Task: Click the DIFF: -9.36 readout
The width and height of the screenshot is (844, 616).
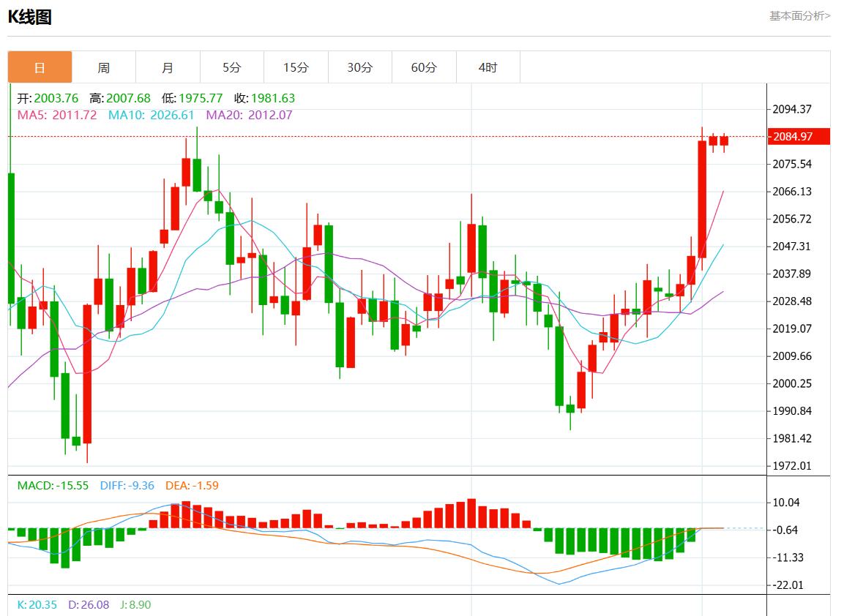Action: pos(127,485)
